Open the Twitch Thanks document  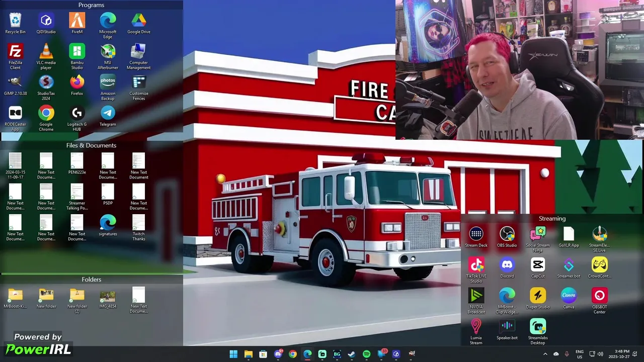pyautogui.click(x=139, y=228)
